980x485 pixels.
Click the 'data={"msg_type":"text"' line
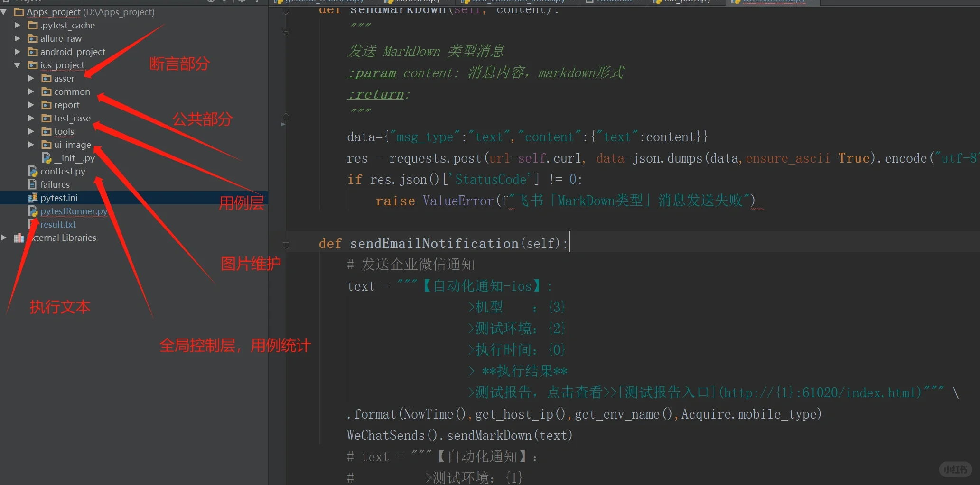tap(527, 137)
